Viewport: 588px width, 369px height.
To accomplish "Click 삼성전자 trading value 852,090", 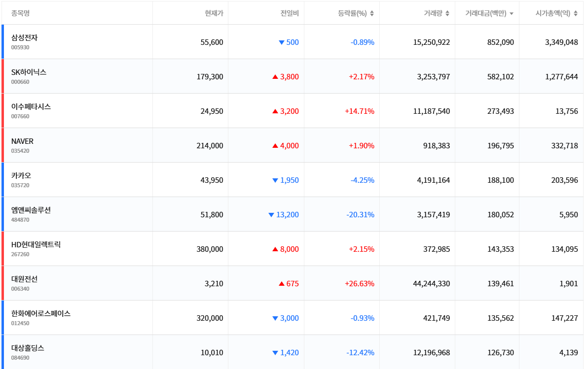I will (x=501, y=42).
